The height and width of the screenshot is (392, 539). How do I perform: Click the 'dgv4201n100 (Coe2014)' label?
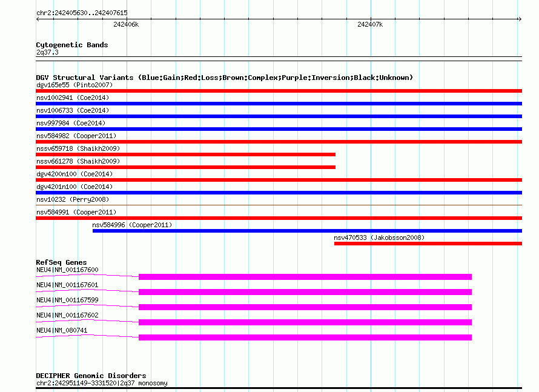click(x=74, y=187)
